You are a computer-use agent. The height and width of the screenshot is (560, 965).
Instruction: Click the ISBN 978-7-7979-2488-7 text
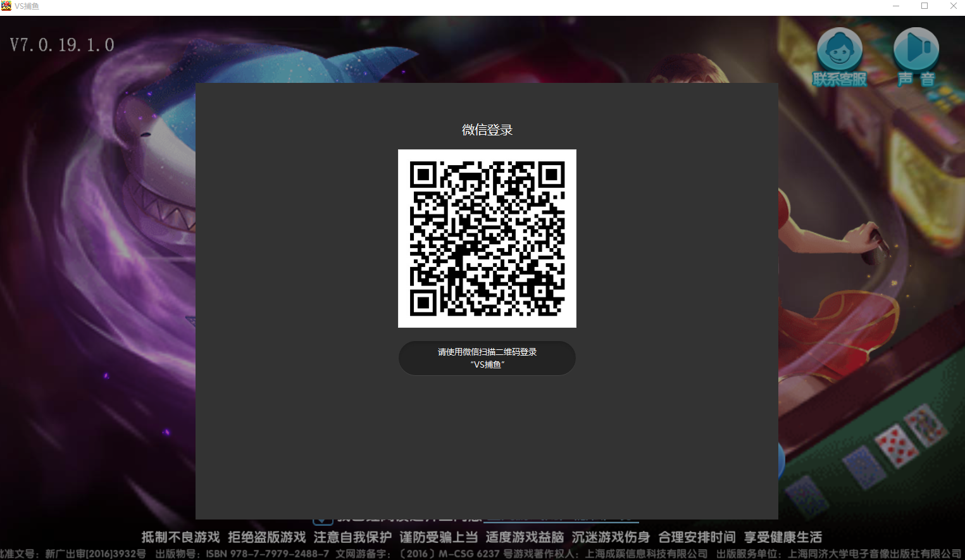click(x=267, y=554)
